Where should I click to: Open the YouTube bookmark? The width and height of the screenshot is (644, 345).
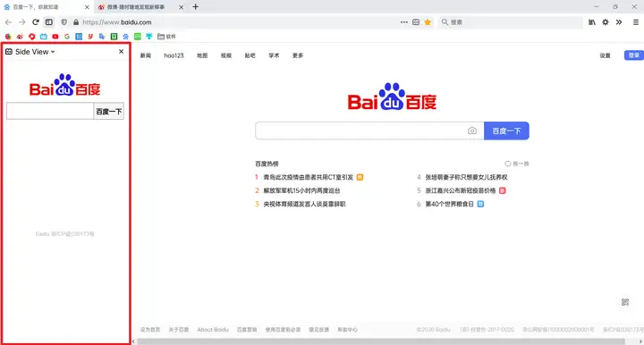point(55,37)
